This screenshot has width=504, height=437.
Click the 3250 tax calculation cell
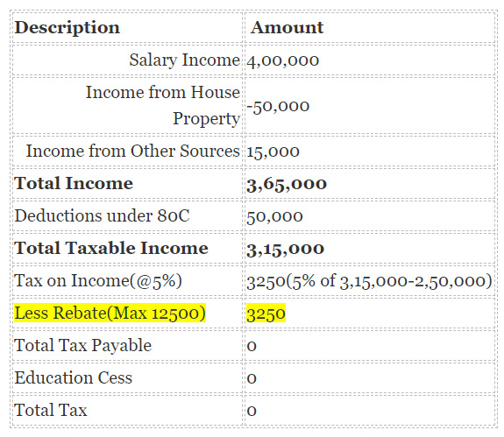pyautogui.click(x=369, y=281)
